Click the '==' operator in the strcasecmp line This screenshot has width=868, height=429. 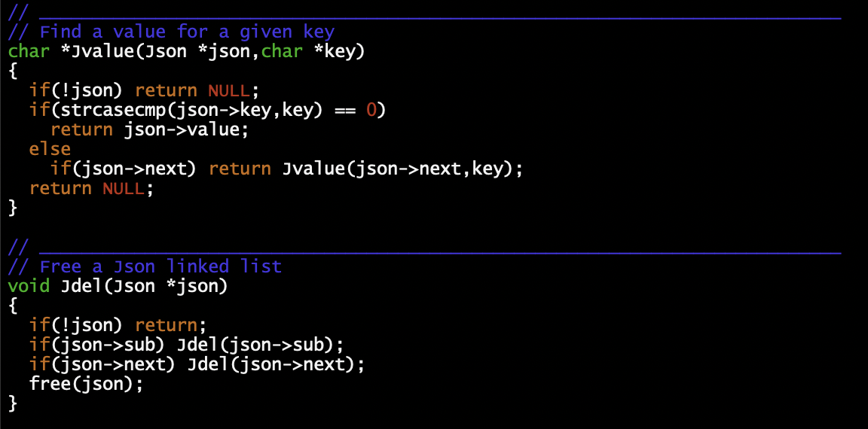click(x=344, y=111)
